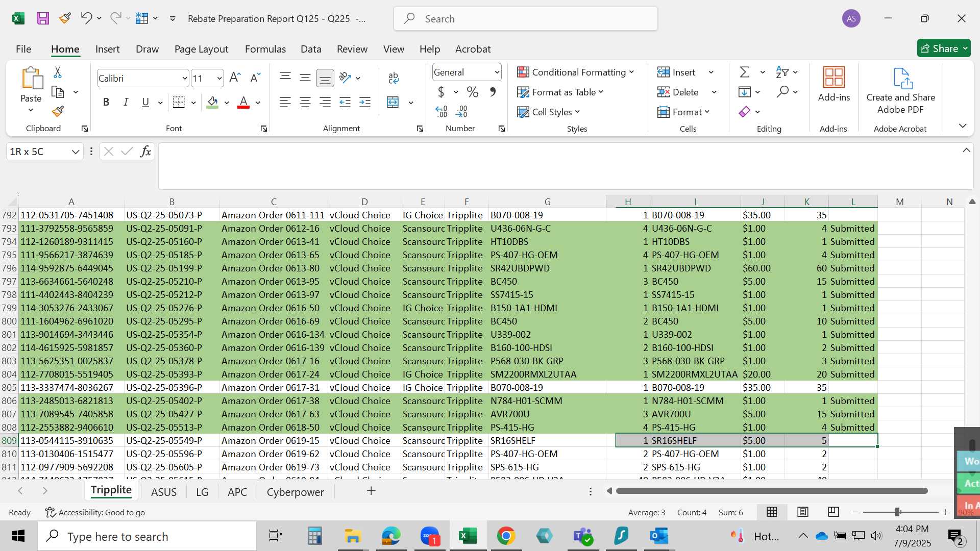
Task: Open the ASUS sheet tab
Action: point(164,492)
